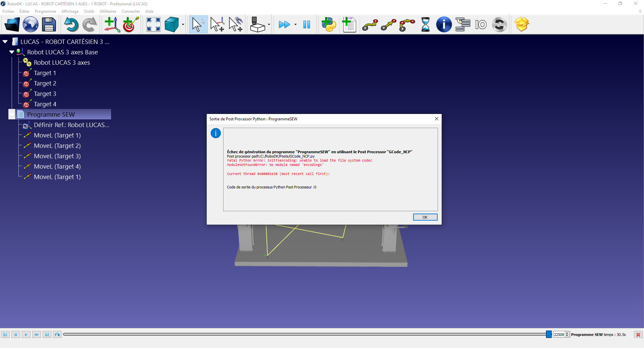Click the timeline slider handle
This screenshot has width=644, height=348.
(549, 334)
